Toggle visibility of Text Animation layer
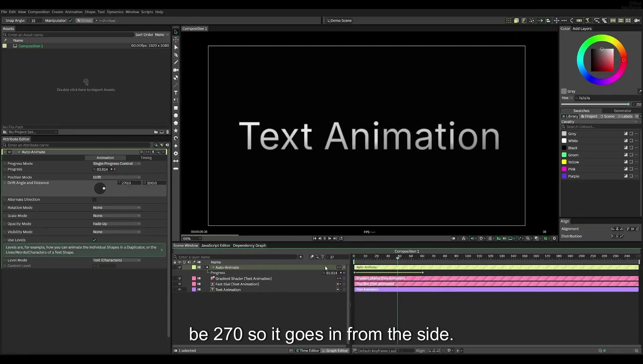643x364 pixels. [x=180, y=290]
